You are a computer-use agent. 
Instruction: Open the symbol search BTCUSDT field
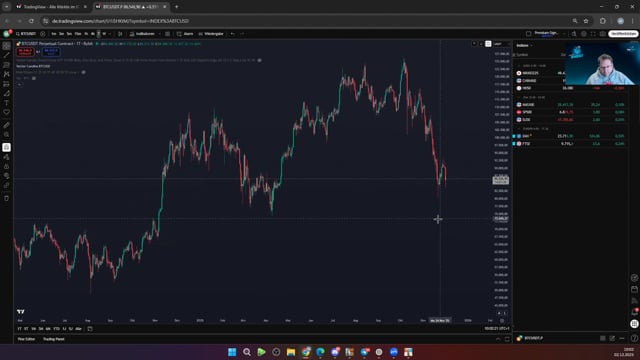point(26,34)
